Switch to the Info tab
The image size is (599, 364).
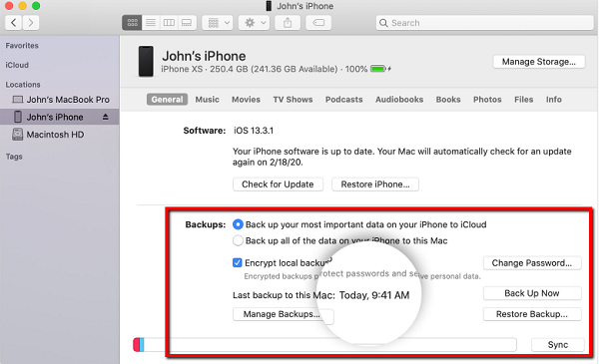[x=553, y=99]
